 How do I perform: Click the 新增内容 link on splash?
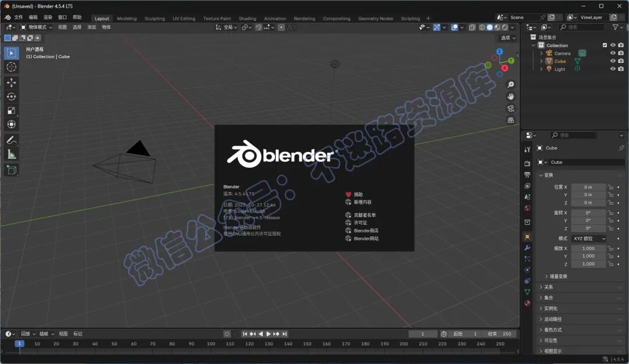[363, 202]
